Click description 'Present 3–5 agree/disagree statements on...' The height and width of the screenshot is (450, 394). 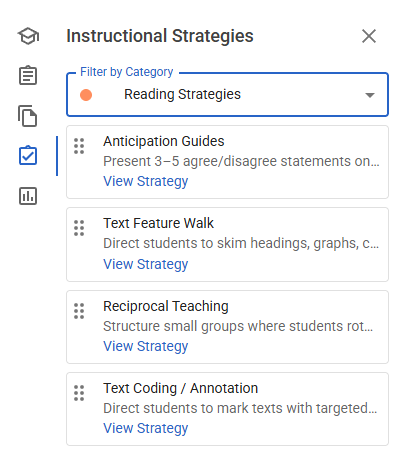241,161
